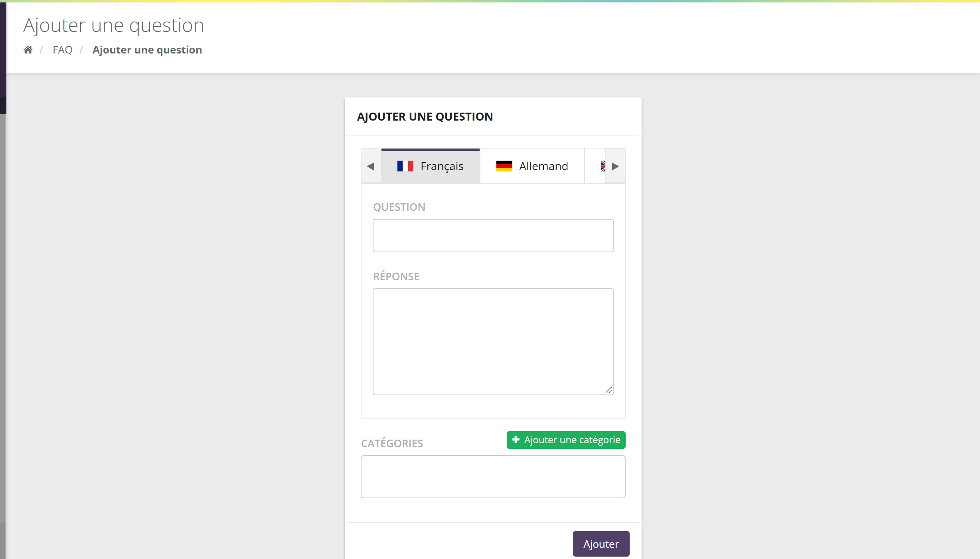Click the QUESTION field label
980x559 pixels.
pos(399,207)
